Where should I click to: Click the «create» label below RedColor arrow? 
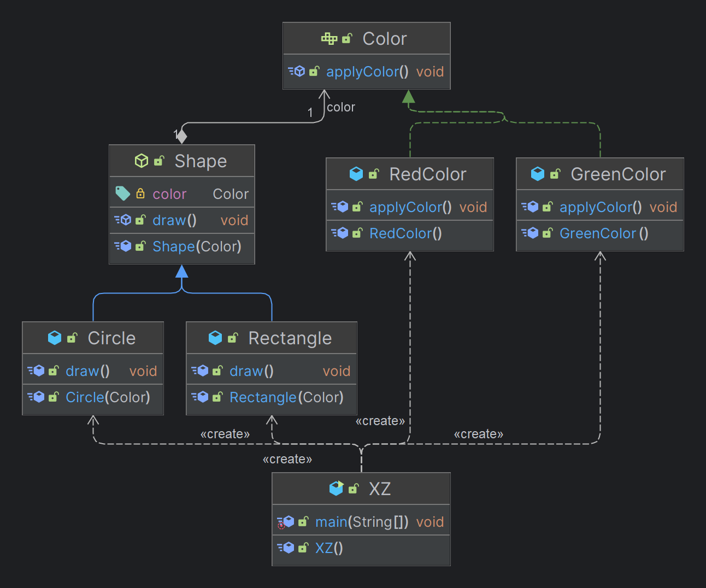coord(380,421)
